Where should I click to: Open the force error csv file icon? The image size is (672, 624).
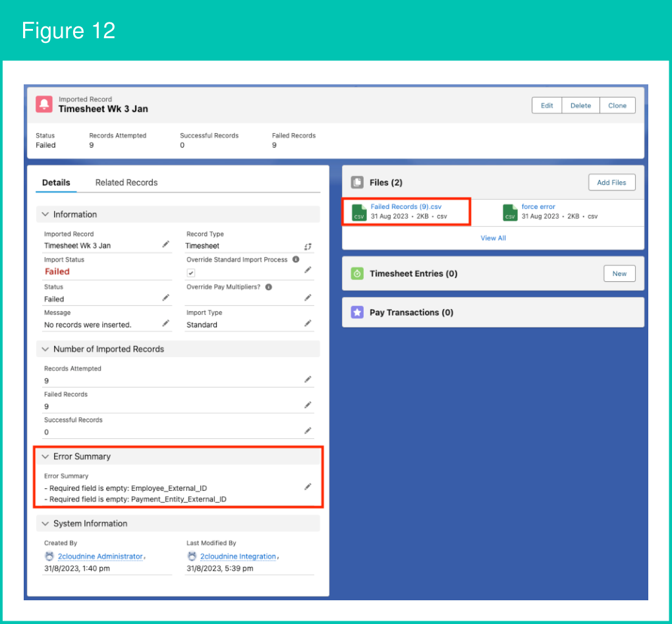tap(510, 213)
